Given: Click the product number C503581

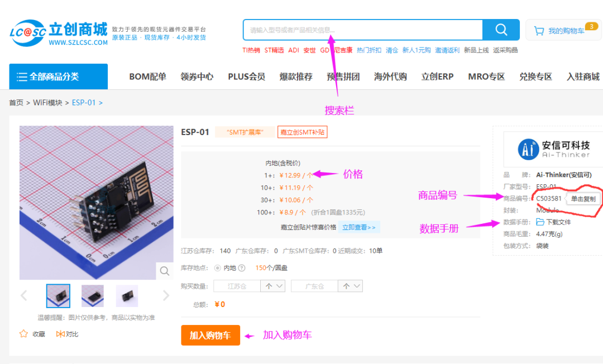Looking at the screenshot, I should pos(549,198).
